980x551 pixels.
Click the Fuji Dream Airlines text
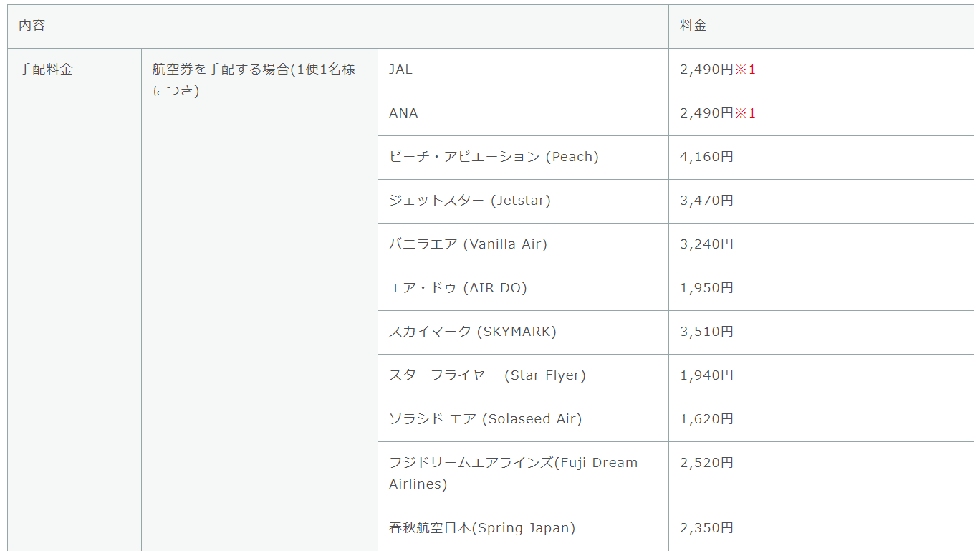[513, 473]
